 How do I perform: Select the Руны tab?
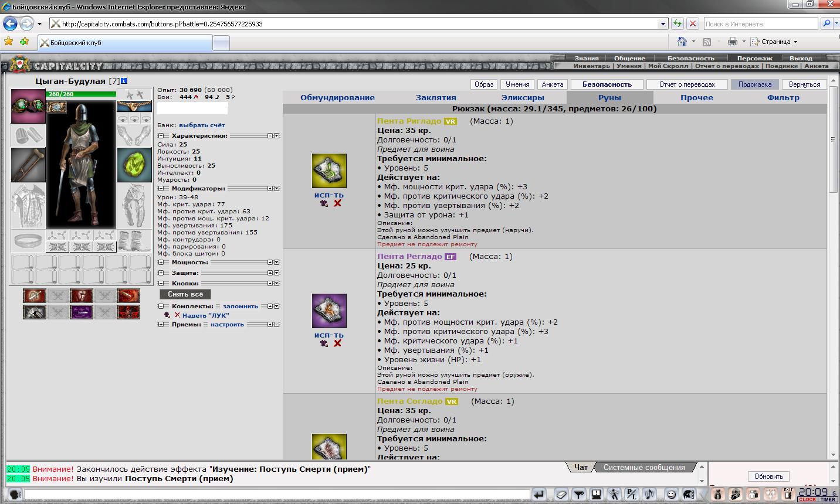click(609, 98)
